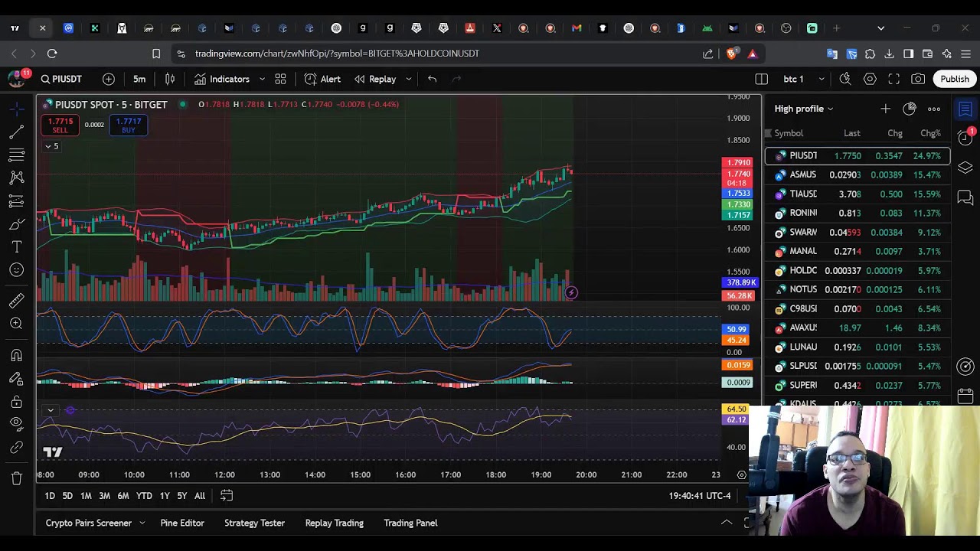
Task: Select the All date range
Action: (199, 496)
